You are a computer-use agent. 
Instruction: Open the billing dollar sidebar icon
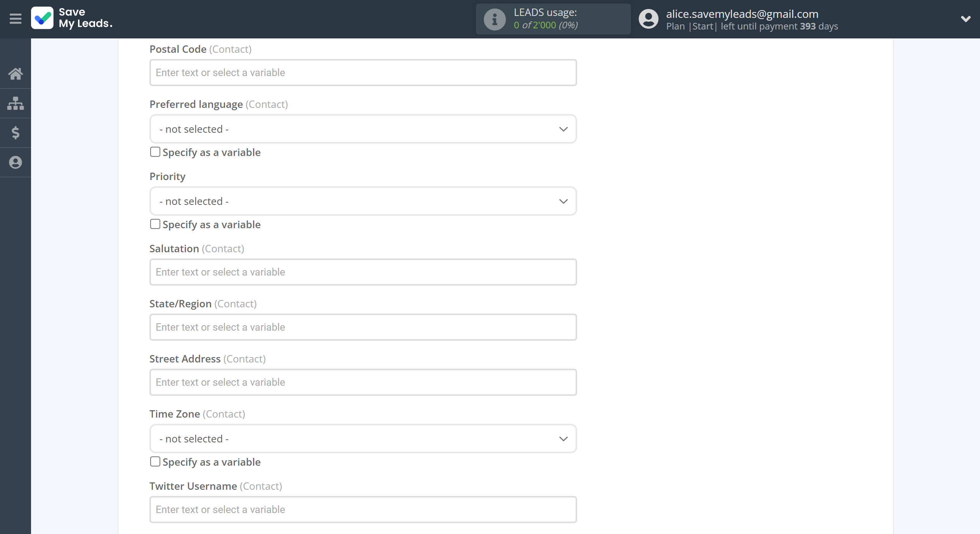click(x=16, y=133)
